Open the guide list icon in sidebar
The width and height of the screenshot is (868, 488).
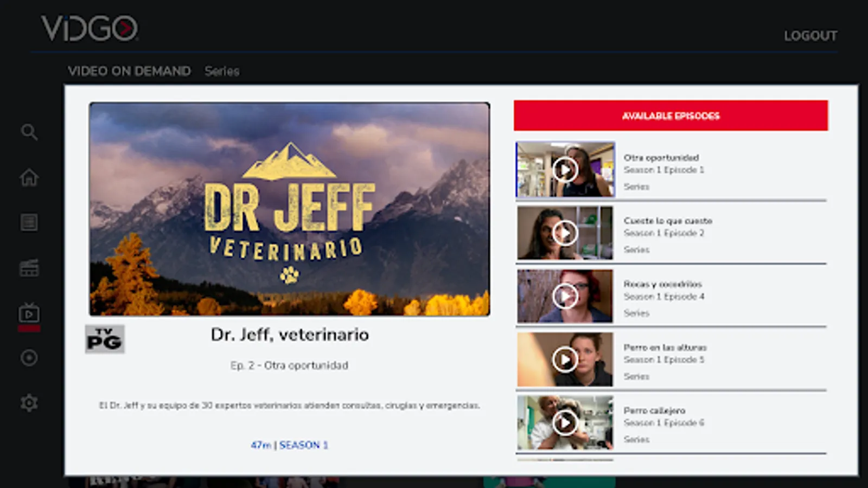29,222
